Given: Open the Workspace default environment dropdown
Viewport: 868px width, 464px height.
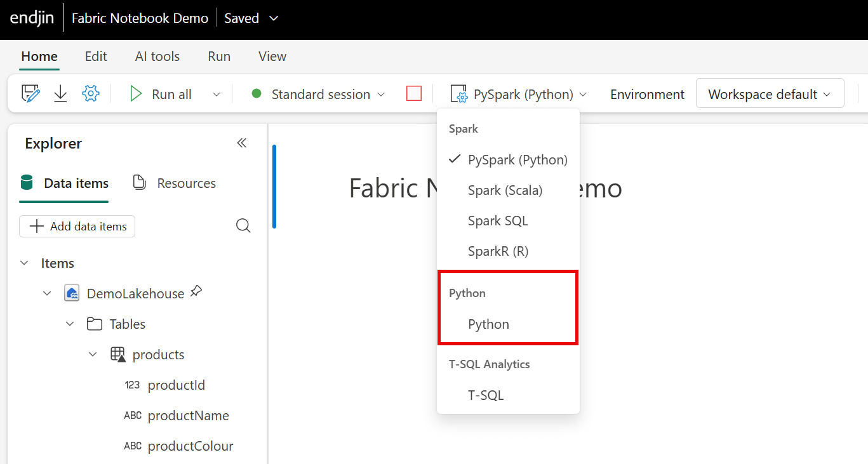Looking at the screenshot, I should [770, 94].
